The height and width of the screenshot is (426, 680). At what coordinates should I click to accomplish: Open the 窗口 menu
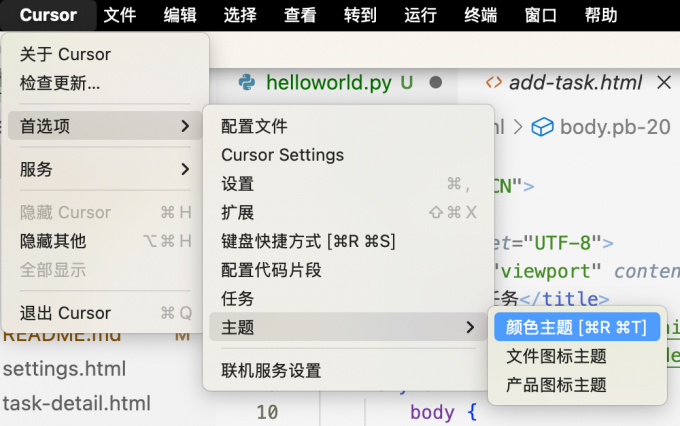[541, 15]
